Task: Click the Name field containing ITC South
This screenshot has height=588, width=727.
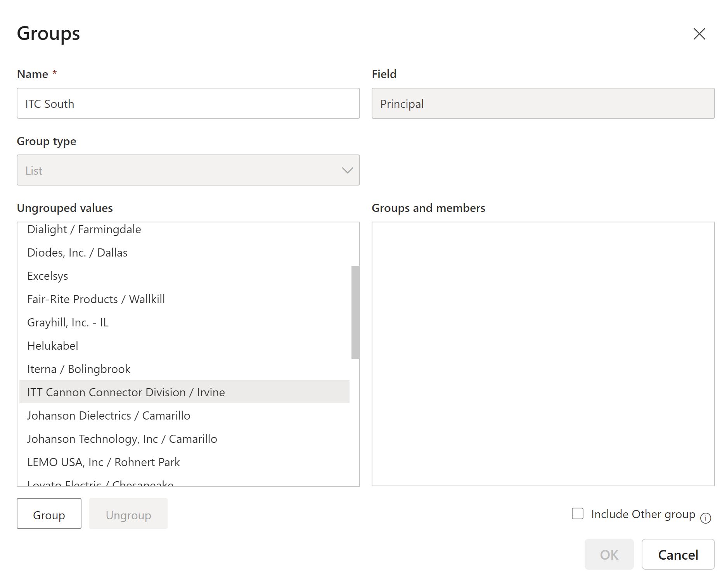Action: point(188,103)
